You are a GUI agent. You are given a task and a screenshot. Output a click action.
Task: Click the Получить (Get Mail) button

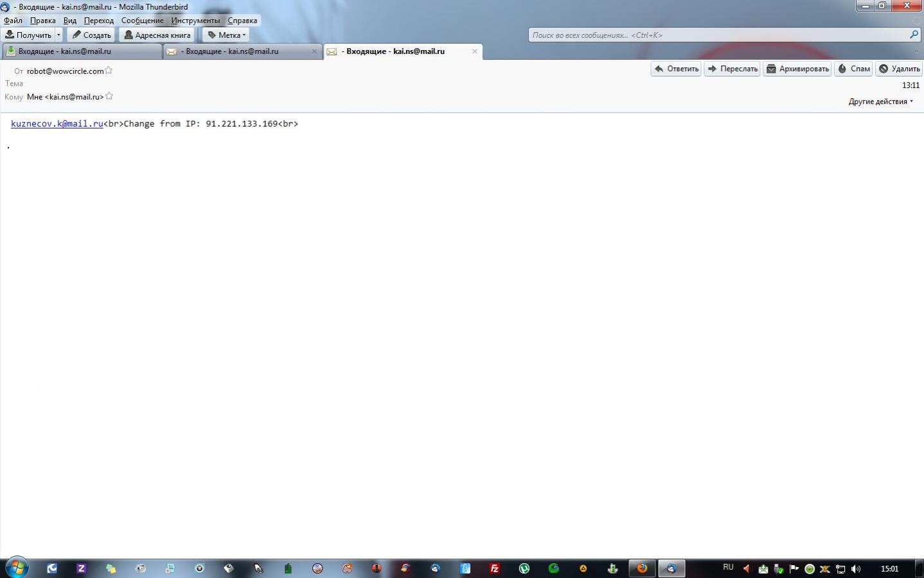tap(28, 35)
